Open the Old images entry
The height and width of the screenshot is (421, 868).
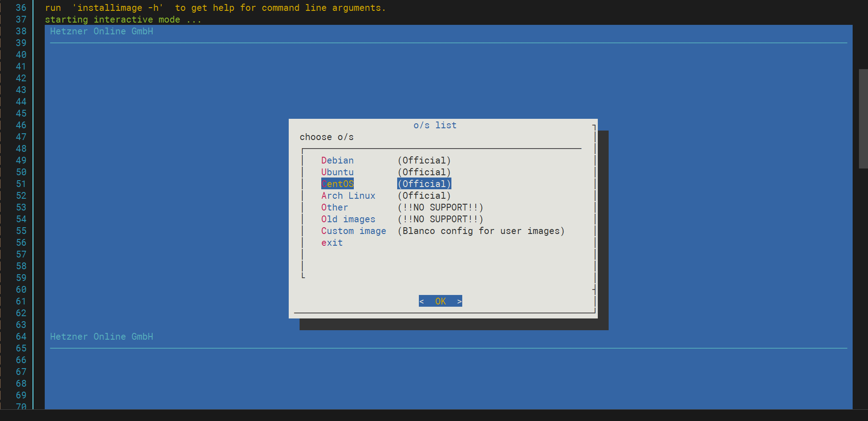348,219
